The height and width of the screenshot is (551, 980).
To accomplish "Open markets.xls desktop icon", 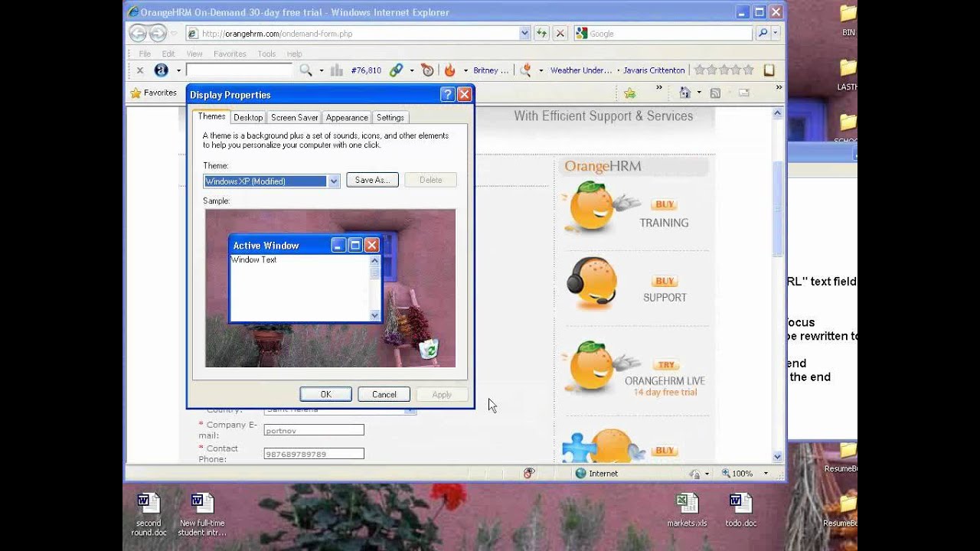I will 687,510.
